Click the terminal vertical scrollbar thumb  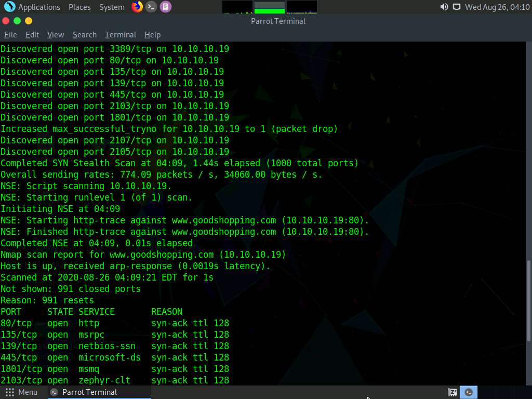[528, 301]
